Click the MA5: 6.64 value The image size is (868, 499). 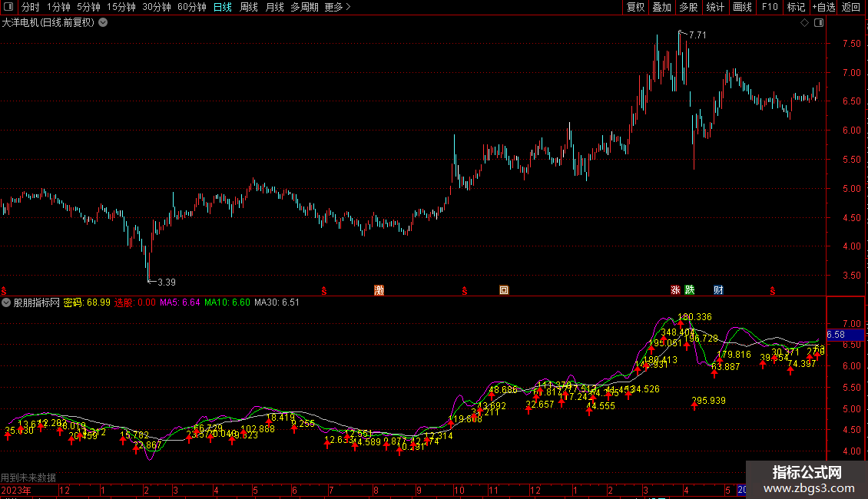[x=180, y=302]
